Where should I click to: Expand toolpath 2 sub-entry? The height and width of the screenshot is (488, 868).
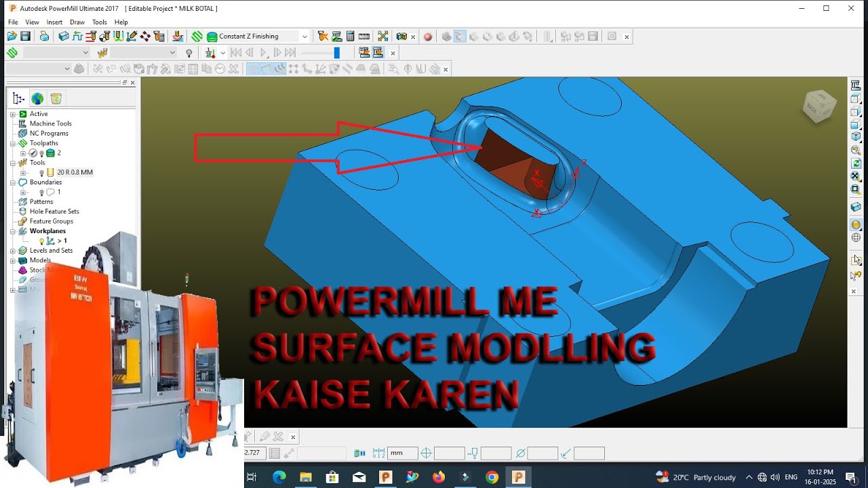click(x=23, y=153)
